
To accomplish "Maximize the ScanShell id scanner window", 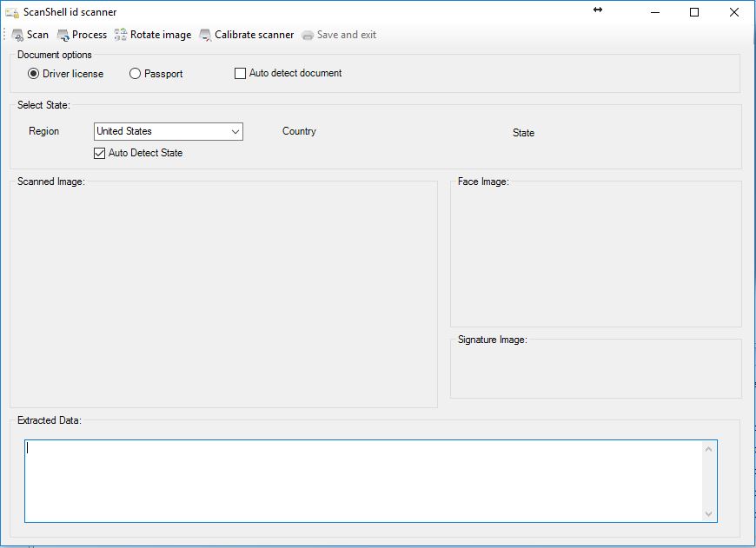I will (694, 12).
